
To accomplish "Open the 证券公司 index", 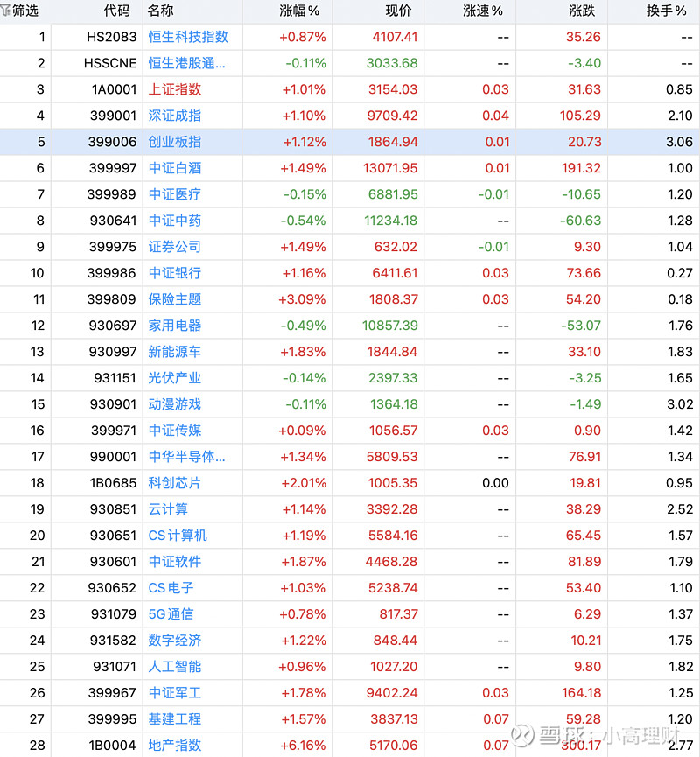I will [x=175, y=247].
